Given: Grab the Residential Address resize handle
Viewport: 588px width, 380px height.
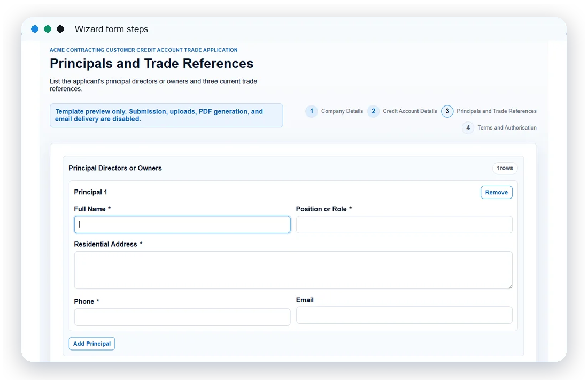Looking at the screenshot, I should pos(510,286).
